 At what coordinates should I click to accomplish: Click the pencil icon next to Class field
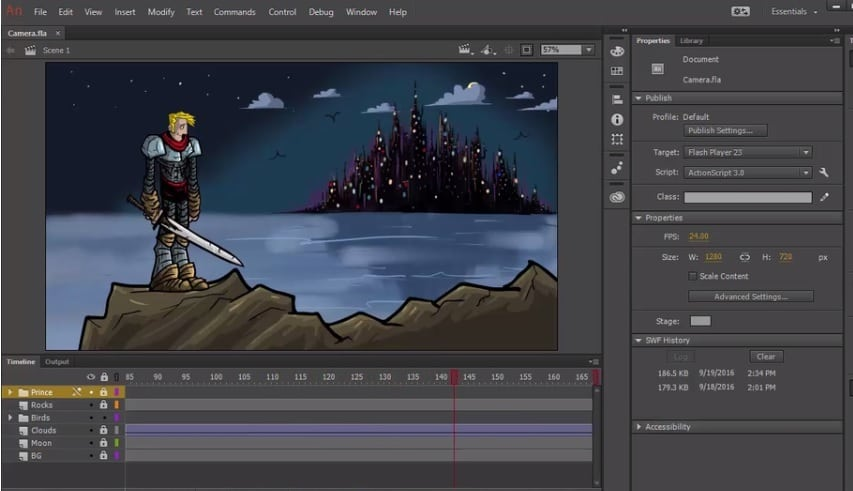(824, 197)
